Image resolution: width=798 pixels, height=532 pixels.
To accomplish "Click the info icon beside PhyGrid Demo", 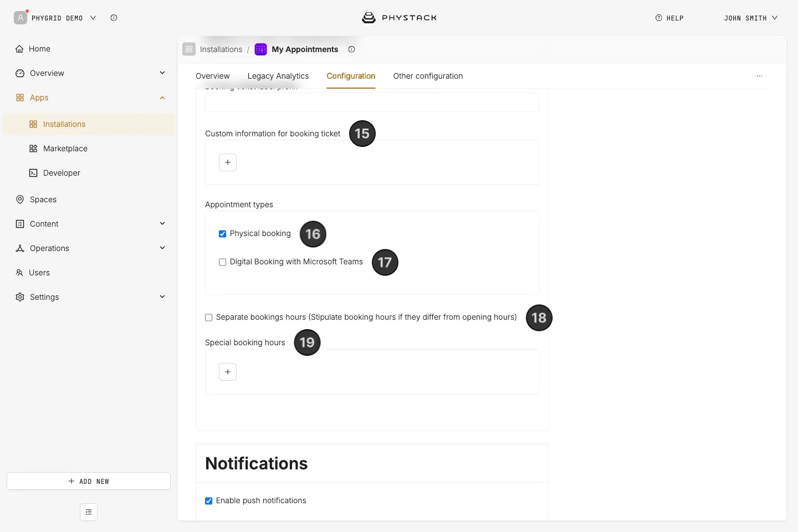I will pos(114,18).
